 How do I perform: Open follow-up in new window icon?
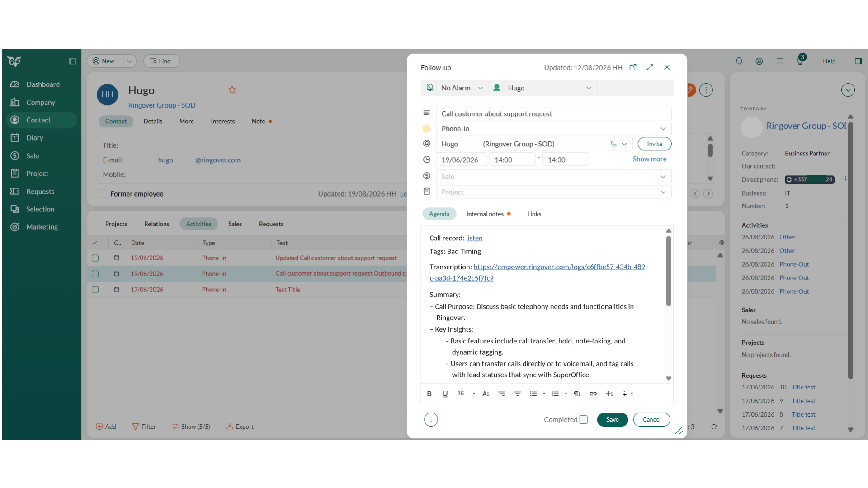(633, 67)
